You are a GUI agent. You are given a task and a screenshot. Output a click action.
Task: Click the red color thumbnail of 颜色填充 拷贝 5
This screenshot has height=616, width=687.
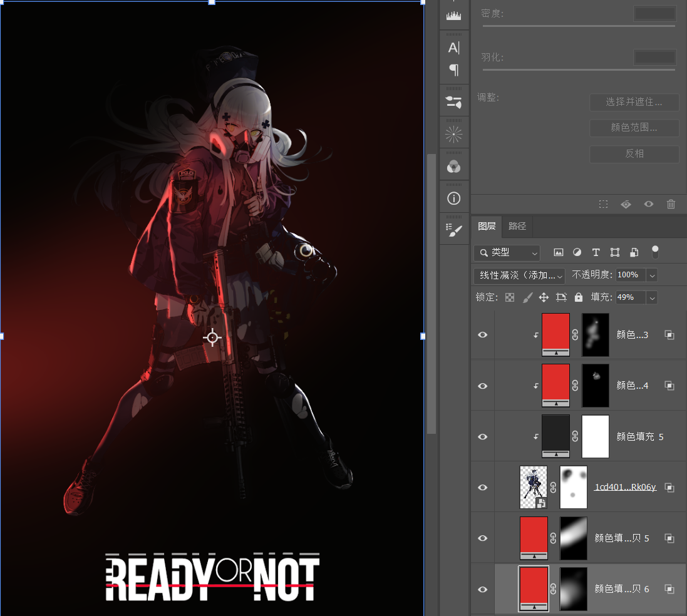point(534,538)
